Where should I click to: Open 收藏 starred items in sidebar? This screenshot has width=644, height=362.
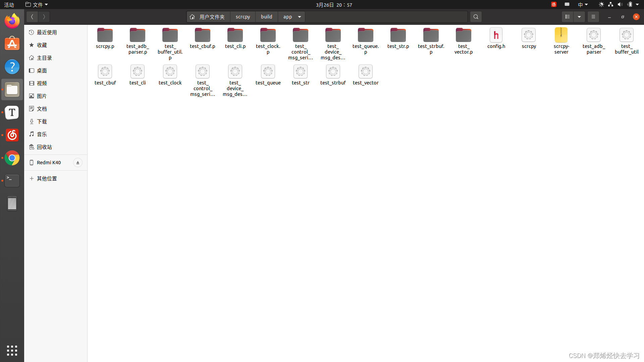[56, 45]
